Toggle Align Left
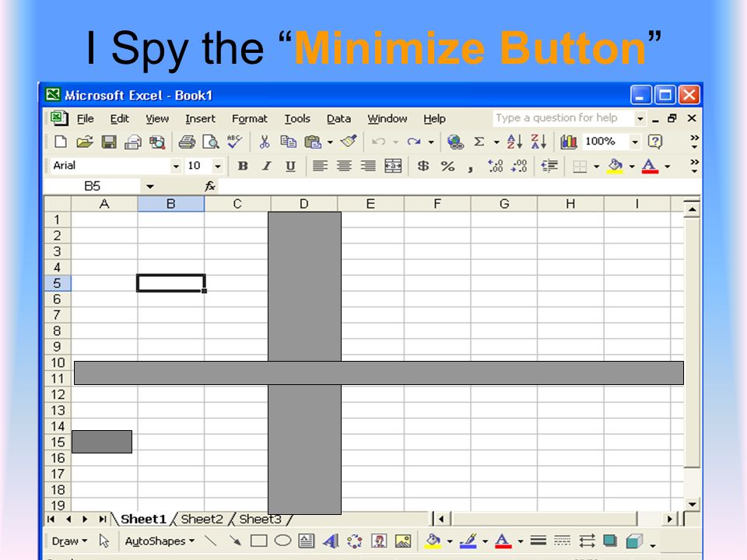 pos(320,166)
